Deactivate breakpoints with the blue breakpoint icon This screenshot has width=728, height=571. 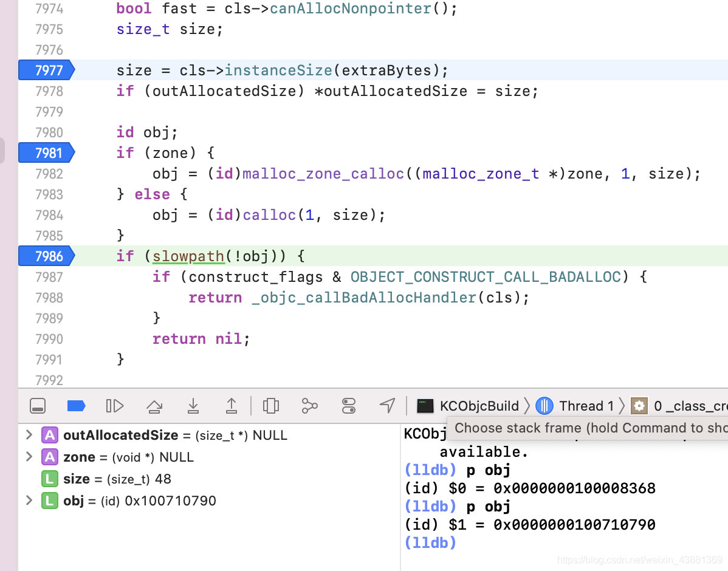point(76,406)
